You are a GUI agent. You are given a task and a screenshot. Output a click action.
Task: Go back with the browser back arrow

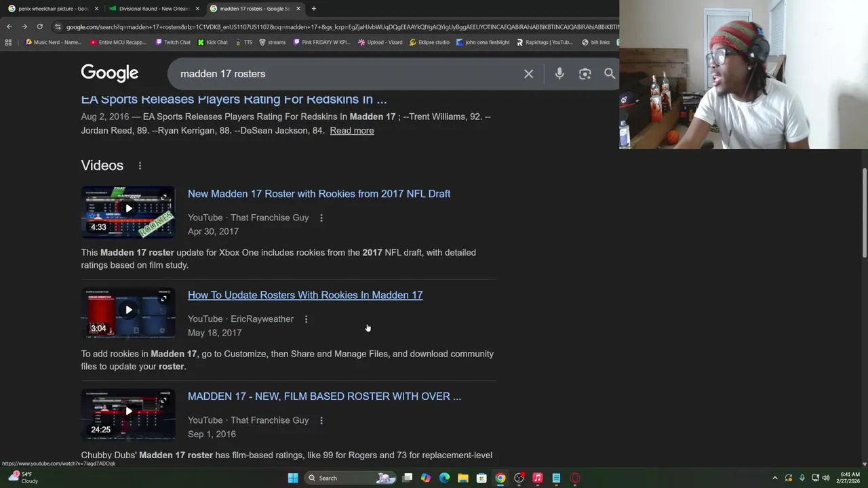pyautogui.click(x=9, y=26)
